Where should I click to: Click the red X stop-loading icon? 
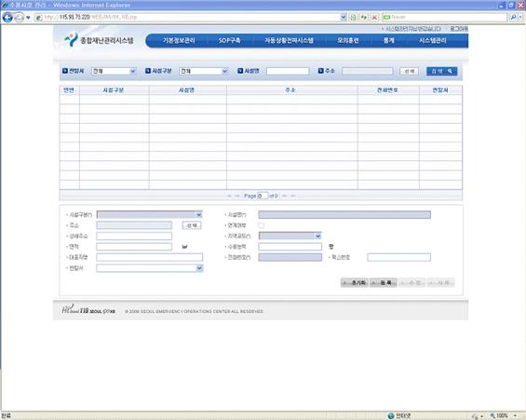click(374, 17)
